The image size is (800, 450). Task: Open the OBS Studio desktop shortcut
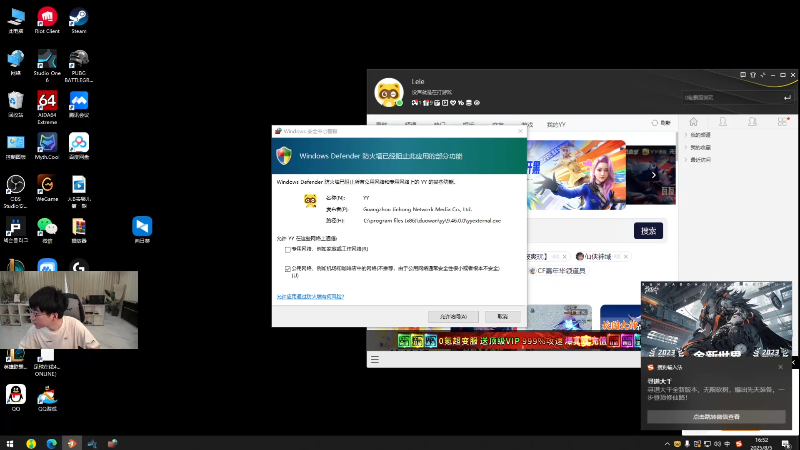(x=15, y=191)
